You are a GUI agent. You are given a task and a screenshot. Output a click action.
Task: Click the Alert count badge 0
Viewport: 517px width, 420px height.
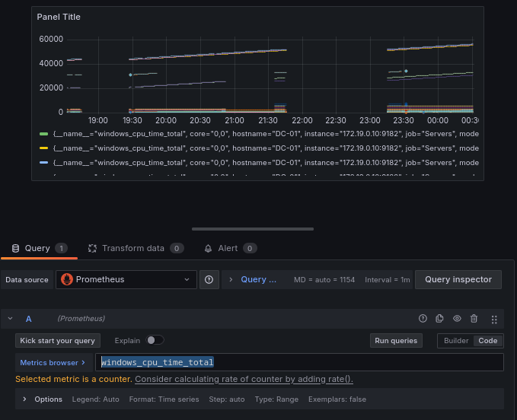[250, 248]
